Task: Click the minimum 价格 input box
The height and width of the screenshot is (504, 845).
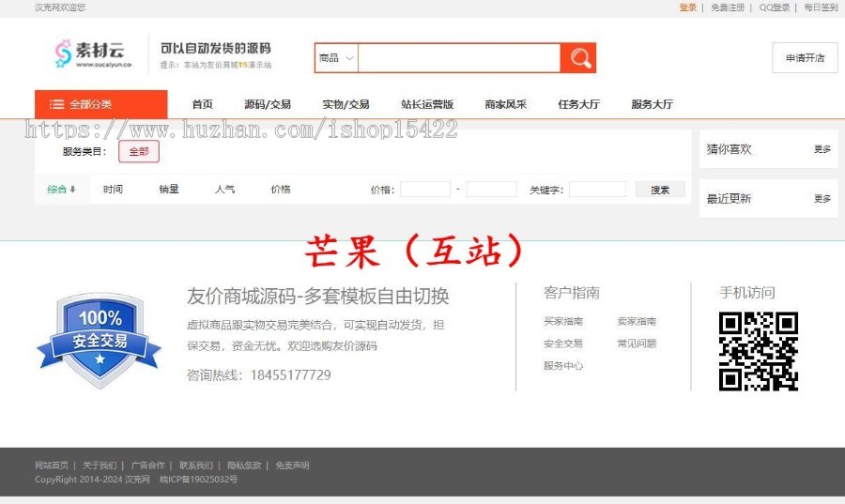Action: tap(425, 190)
